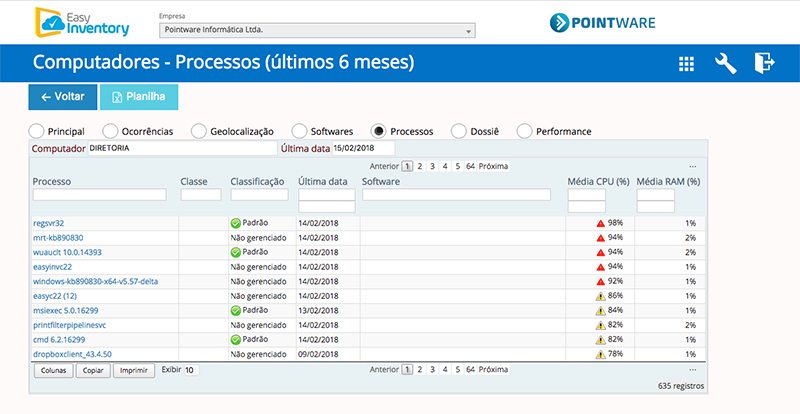The height and width of the screenshot is (414, 800).
Task: Click yellow warning icon beside 78% CPU
Action: click(600, 354)
